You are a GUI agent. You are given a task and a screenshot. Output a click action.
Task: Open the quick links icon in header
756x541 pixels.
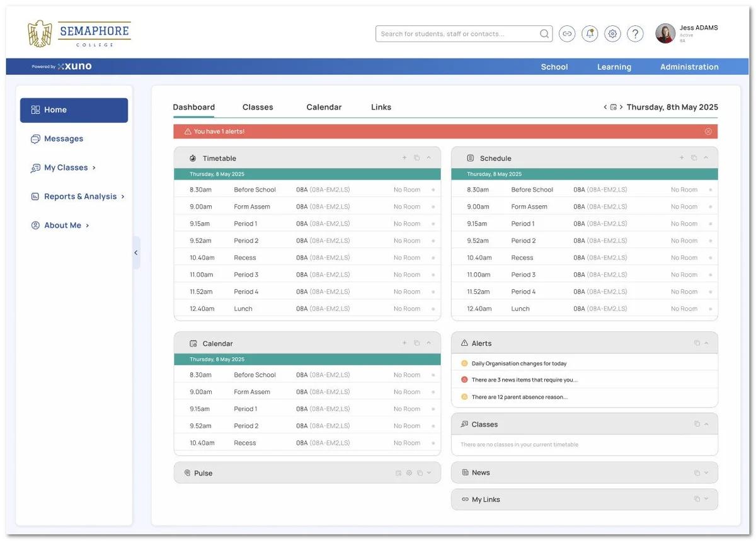[x=567, y=34]
